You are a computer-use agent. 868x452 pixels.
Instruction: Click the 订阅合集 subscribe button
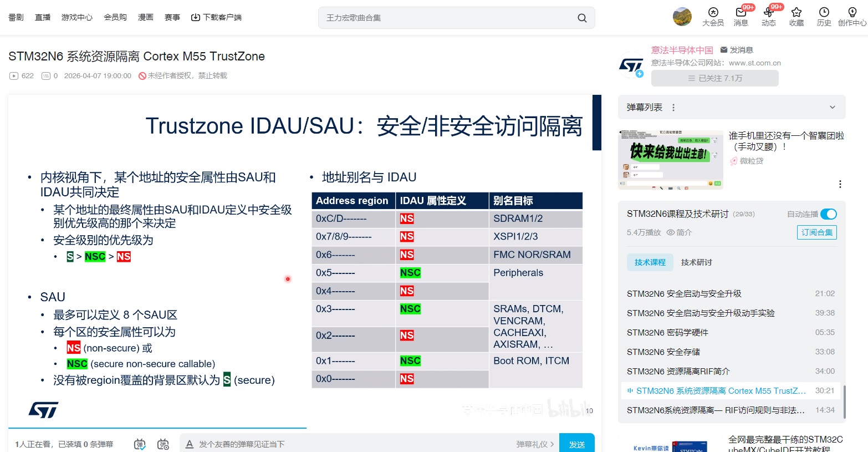(x=816, y=232)
